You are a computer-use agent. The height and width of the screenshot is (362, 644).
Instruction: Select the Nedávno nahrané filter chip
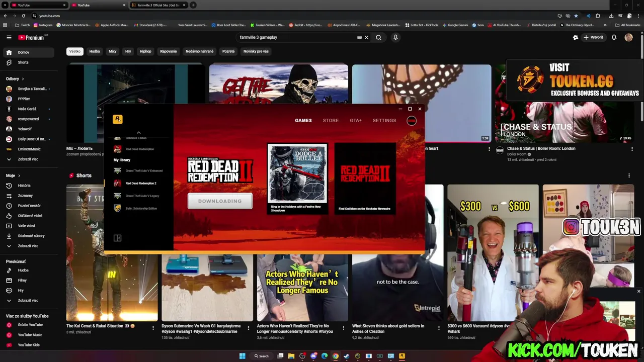click(x=199, y=51)
